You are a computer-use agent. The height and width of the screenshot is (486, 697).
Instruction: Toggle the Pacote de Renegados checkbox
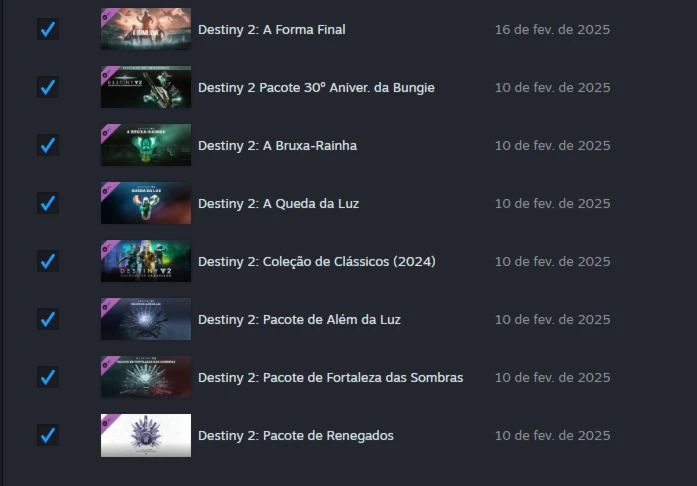[48, 435]
